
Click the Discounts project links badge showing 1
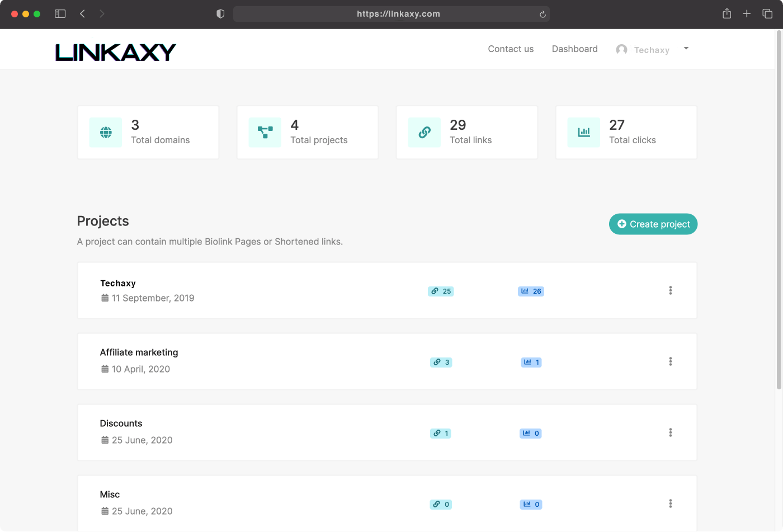pos(441,434)
